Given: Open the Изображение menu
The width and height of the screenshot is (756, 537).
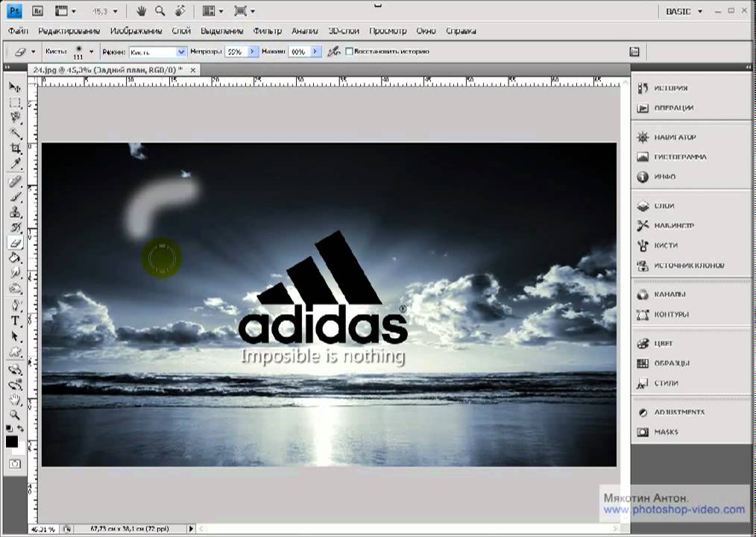Looking at the screenshot, I should pos(136,31).
